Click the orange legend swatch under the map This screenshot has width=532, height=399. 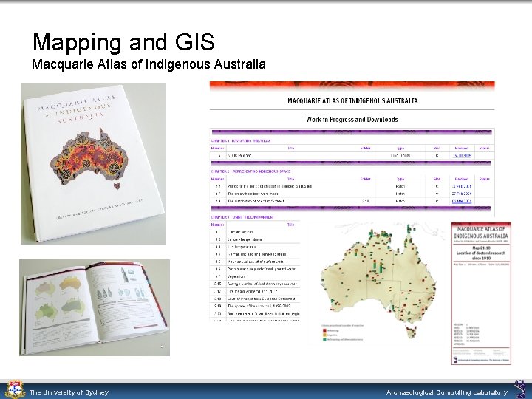point(324,335)
